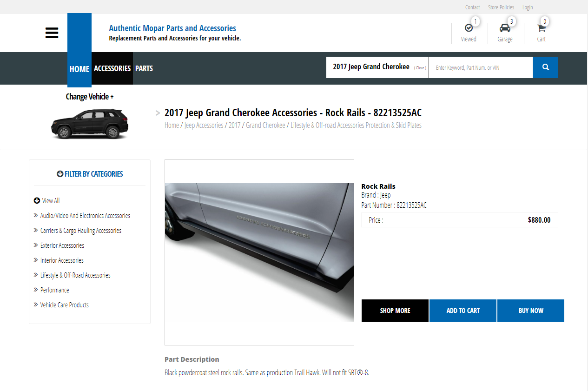Open the Parts navigation tab
This screenshot has height=391, width=588.
pos(144,68)
